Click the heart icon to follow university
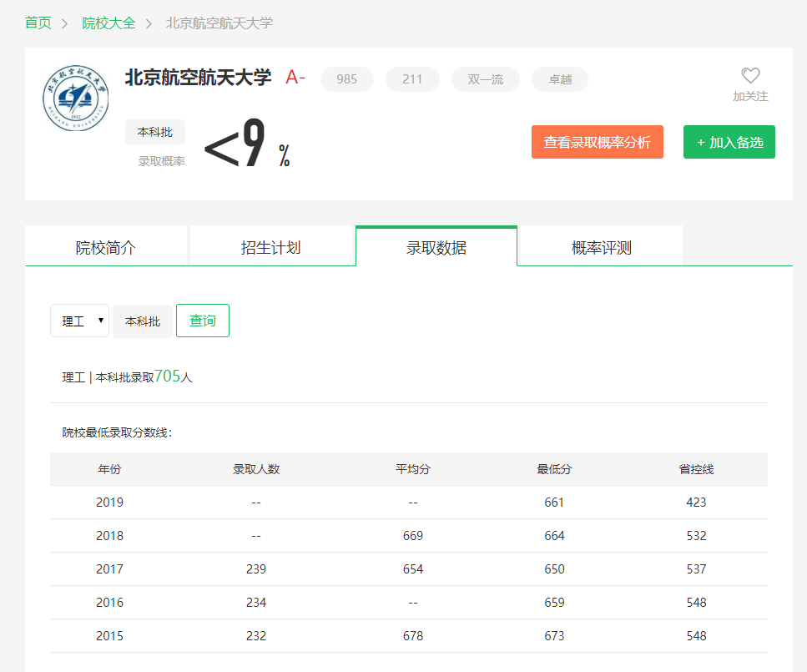807x672 pixels. (750, 75)
